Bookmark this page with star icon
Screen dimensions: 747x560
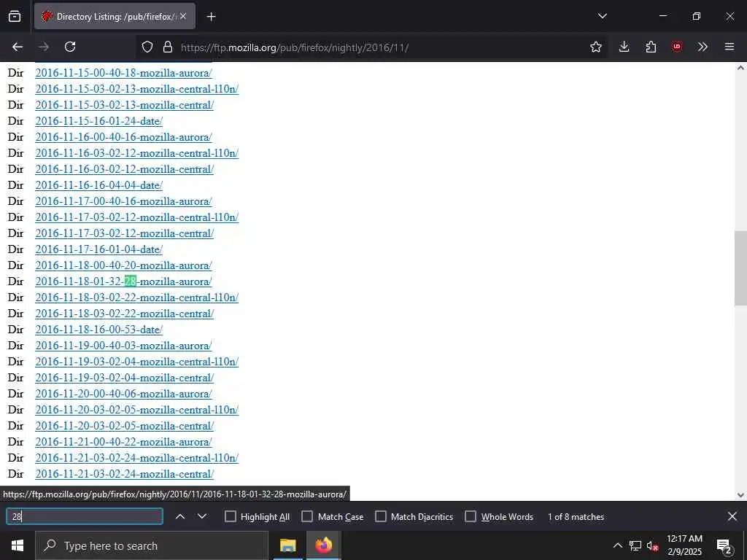[595, 47]
